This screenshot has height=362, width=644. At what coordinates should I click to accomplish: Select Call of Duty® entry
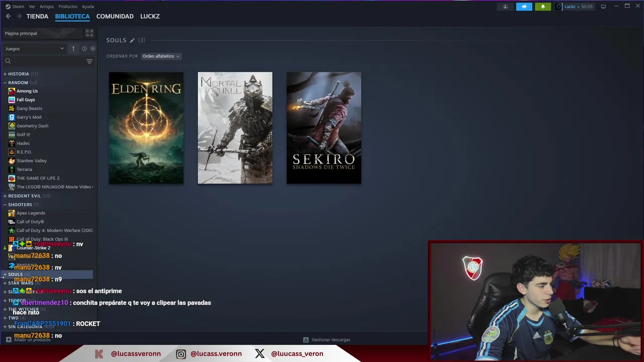tap(30, 222)
